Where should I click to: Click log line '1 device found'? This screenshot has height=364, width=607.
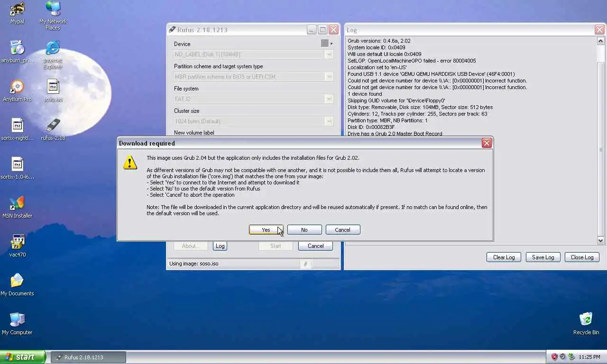(365, 94)
